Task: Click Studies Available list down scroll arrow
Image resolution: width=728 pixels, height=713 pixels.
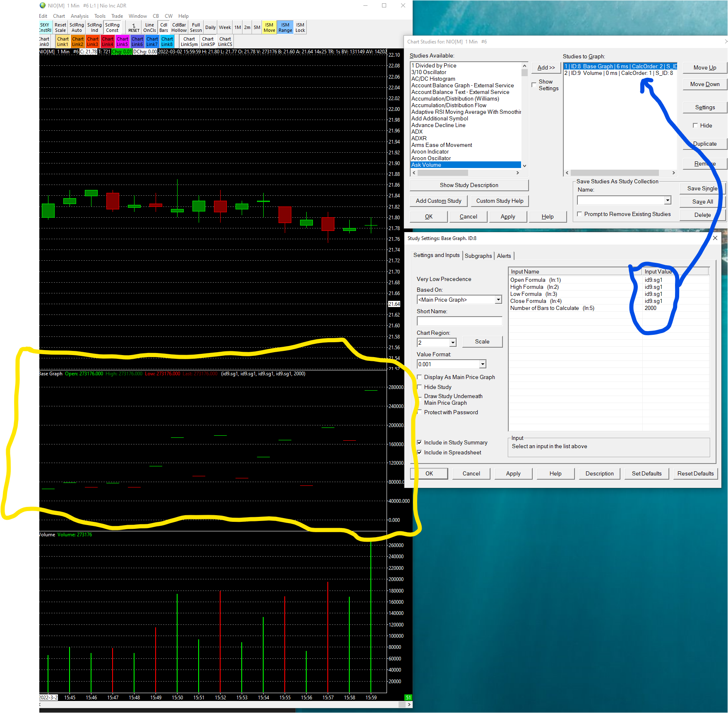Action: pyautogui.click(x=524, y=166)
